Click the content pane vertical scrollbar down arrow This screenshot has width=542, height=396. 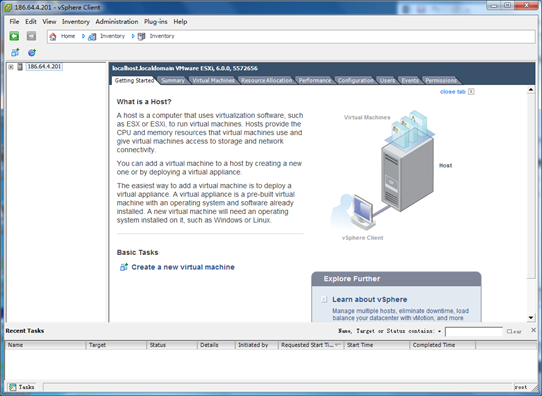[x=531, y=318]
